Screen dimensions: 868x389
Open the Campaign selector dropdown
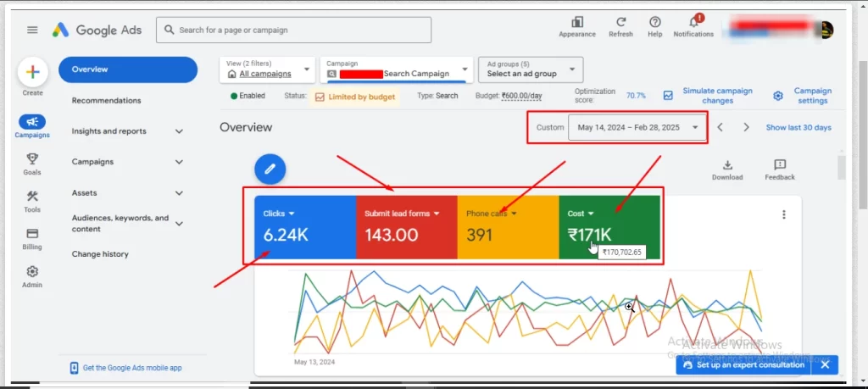397,69
